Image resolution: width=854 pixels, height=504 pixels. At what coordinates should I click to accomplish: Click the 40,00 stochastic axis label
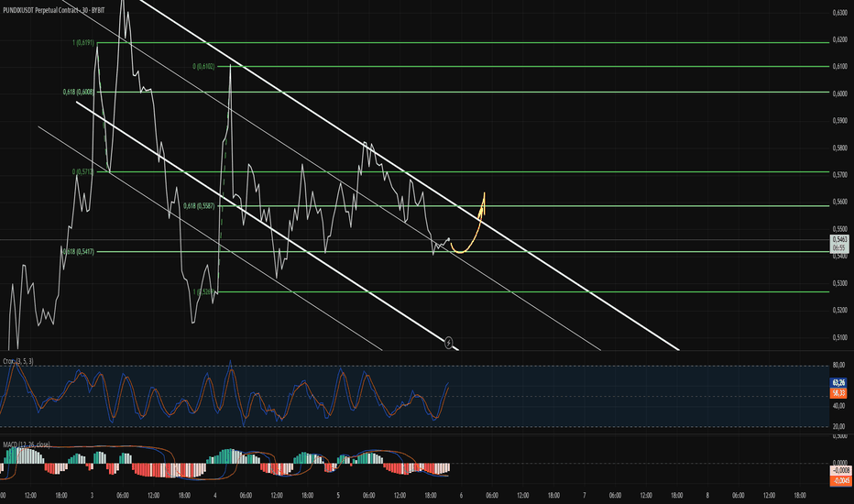tap(838, 406)
